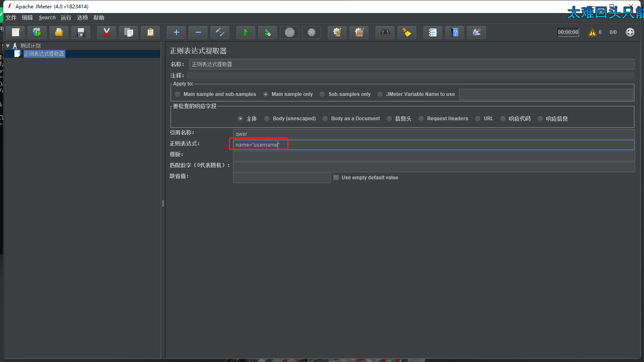This screenshot has height=362, width=644.
Task: Select the 信息头 radio option
Action: [389, 119]
